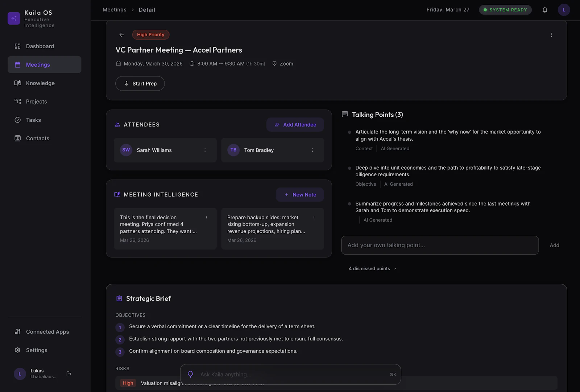Image resolution: width=580 pixels, height=392 pixels.
Task: Click the talking point about long-term vision
Action: 448,135
